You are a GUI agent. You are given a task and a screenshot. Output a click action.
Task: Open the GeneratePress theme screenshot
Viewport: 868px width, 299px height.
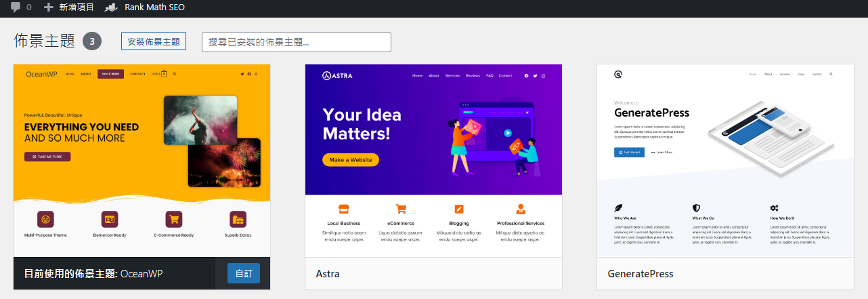725,161
